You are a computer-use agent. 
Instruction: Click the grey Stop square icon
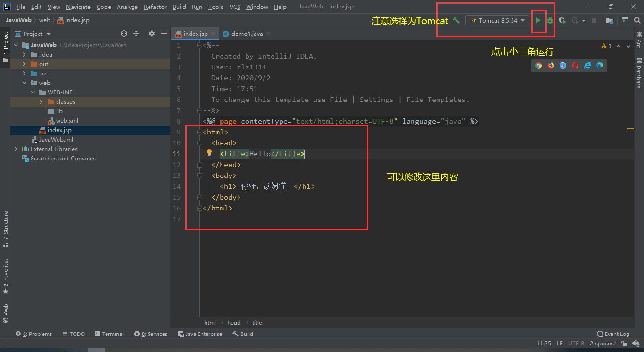[594, 20]
